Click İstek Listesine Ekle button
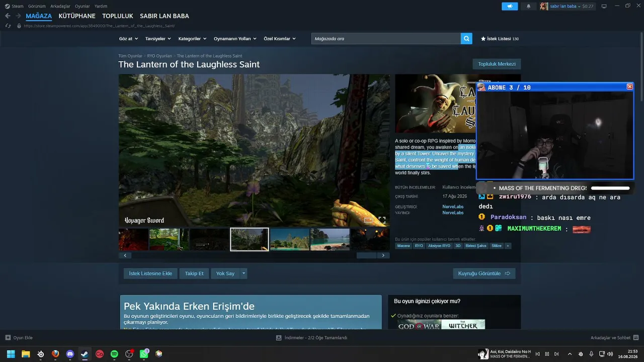Viewport: 644px width, 362px height. pos(150,274)
